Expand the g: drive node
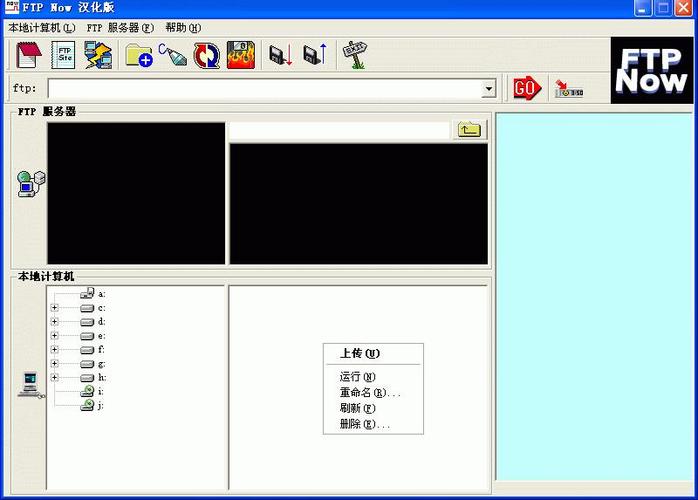The height and width of the screenshot is (500, 698). [54, 363]
